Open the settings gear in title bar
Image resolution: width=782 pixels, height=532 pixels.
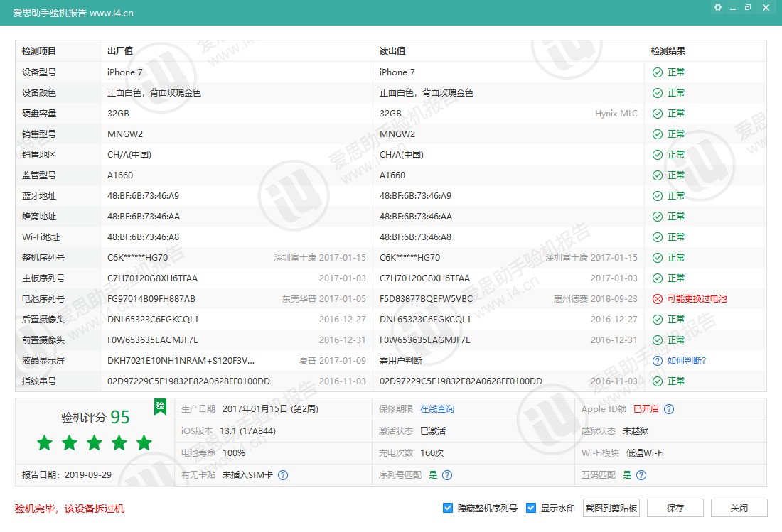(x=718, y=7)
